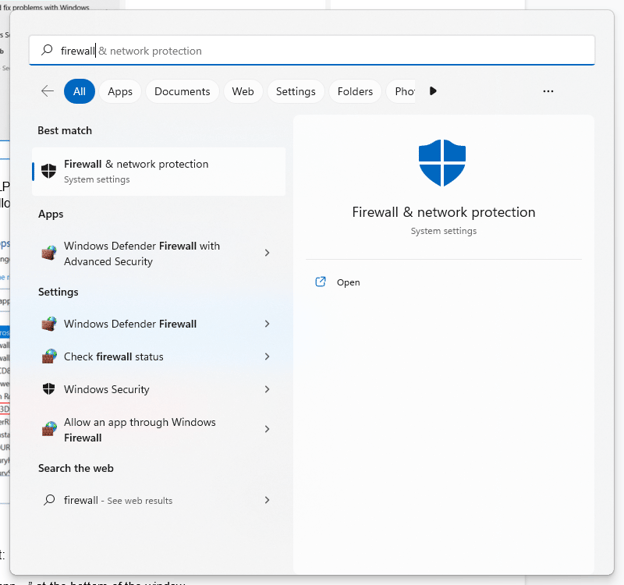Switch to the Documents filter tab
Viewport: 624px width, 585px height.
pos(182,91)
